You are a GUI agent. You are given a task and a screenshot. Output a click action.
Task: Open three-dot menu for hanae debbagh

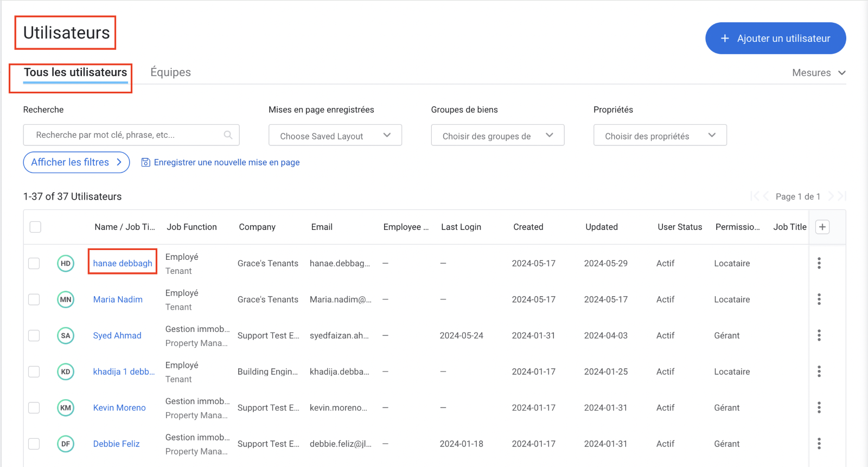click(x=819, y=263)
